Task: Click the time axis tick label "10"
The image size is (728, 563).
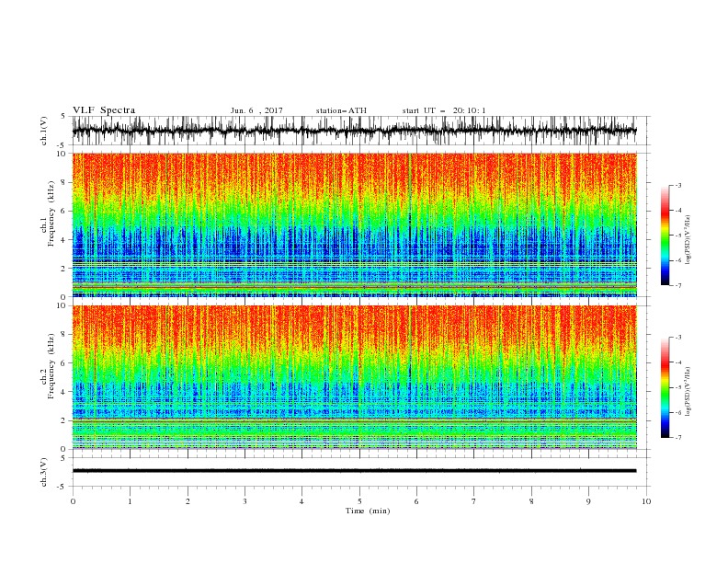Action: pyautogui.click(x=646, y=501)
